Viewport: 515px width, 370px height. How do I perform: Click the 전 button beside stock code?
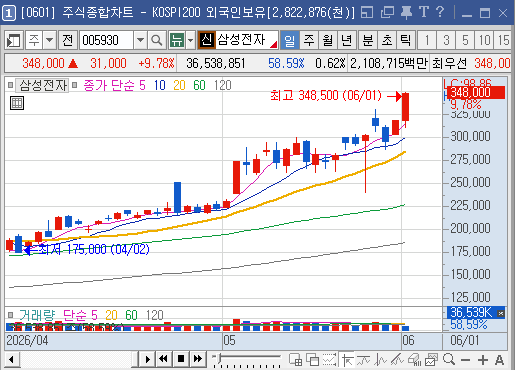pos(68,40)
